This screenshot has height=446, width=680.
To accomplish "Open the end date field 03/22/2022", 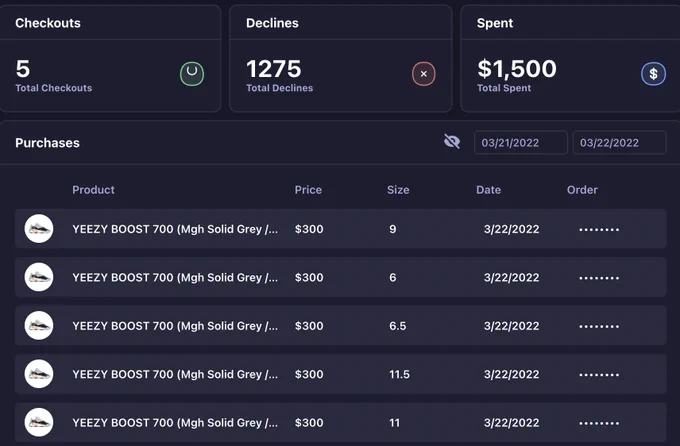I will point(619,142).
